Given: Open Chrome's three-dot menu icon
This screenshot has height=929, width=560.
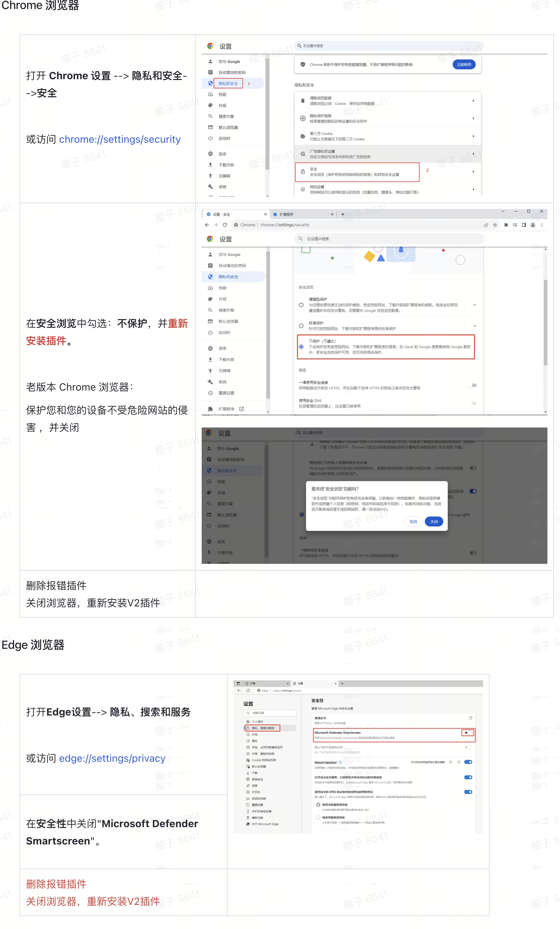Looking at the screenshot, I should (x=542, y=225).
